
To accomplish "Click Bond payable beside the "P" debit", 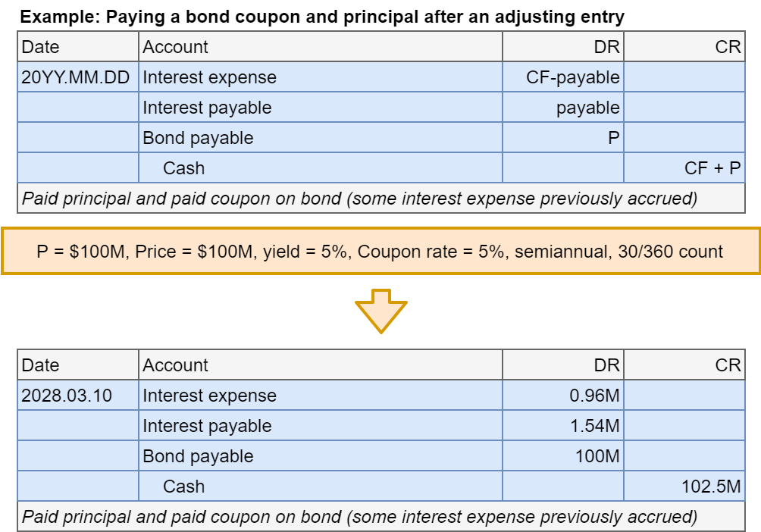I will 198,138.
